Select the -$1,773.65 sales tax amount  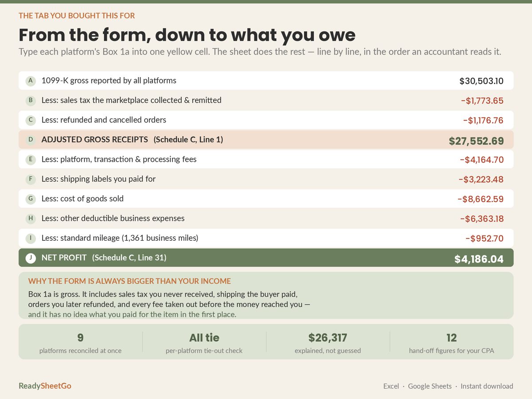point(482,101)
